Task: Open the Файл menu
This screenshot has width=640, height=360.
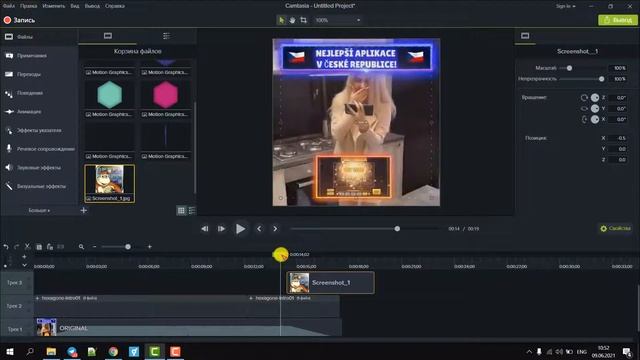Action: point(9,6)
